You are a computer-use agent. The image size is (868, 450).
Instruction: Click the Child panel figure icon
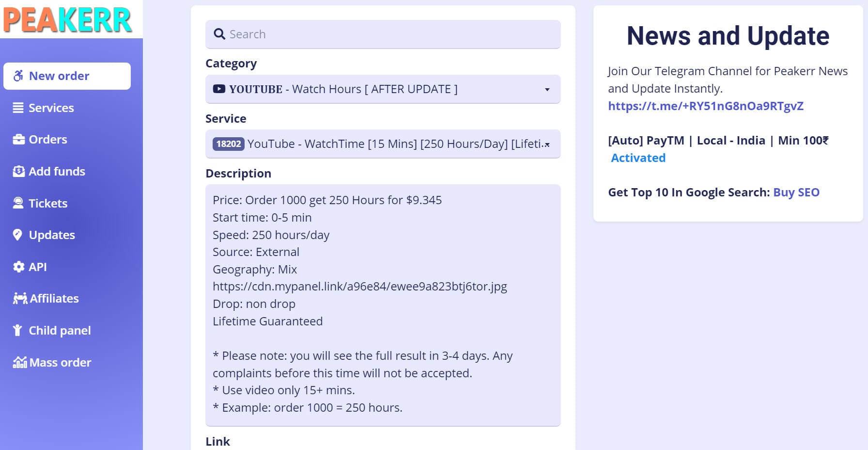(18, 330)
